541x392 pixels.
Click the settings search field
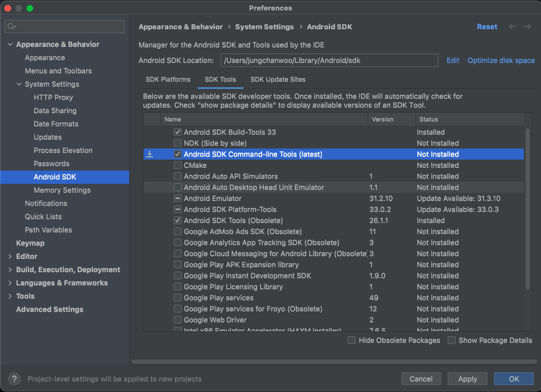[x=65, y=27]
